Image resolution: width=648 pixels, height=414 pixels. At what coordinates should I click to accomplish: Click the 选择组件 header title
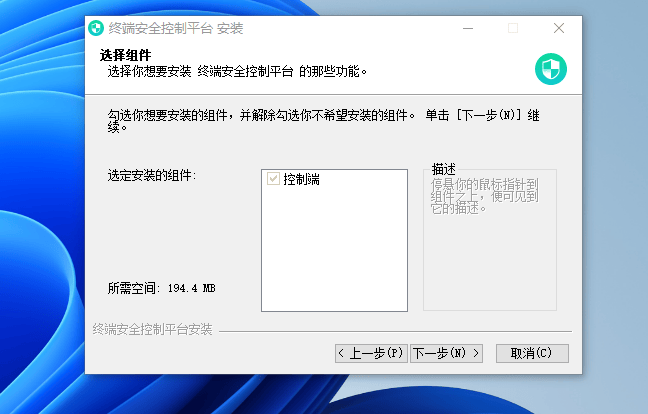(124, 54)
